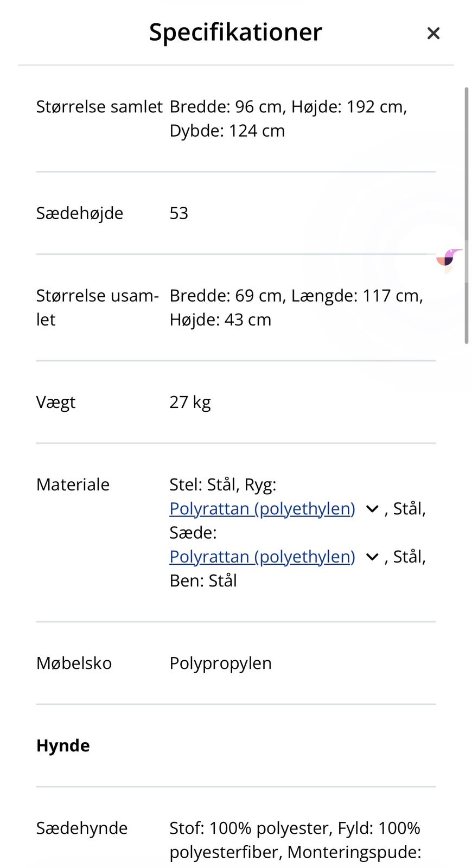
Task: Select the Vægt value of 27 kg
Action: pyautogui.click(x=190, y=402)
